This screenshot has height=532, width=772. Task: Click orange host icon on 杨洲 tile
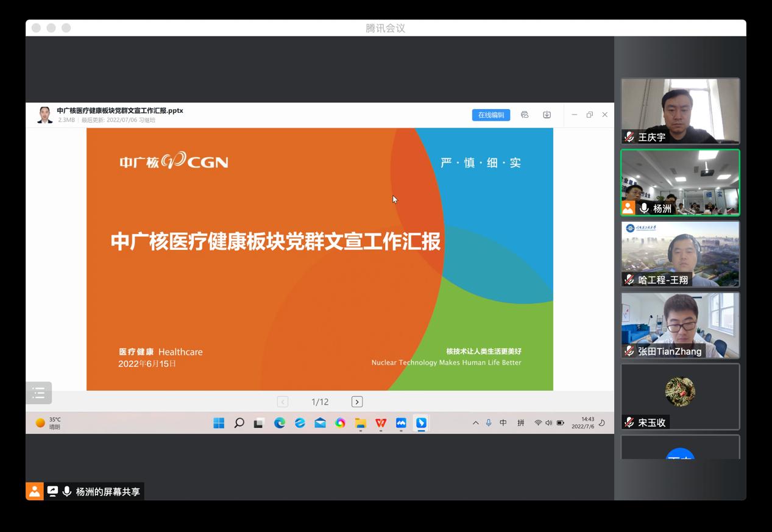[628, 208]
